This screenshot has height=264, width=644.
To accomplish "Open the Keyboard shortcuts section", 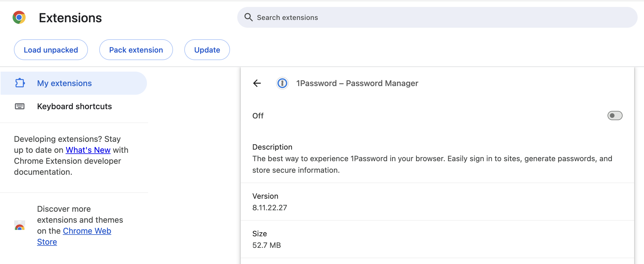I will 74,106.
